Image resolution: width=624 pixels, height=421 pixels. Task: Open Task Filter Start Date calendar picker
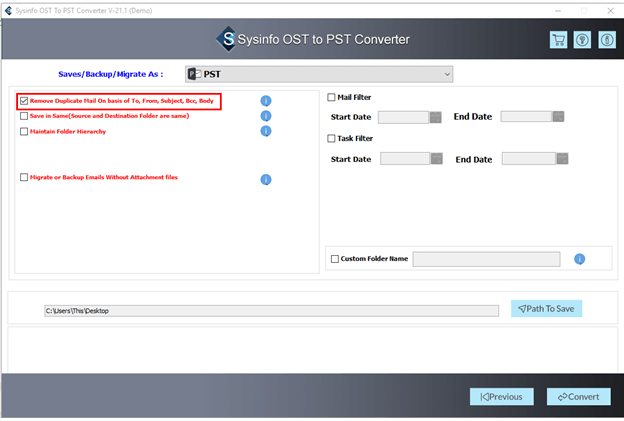437,158
